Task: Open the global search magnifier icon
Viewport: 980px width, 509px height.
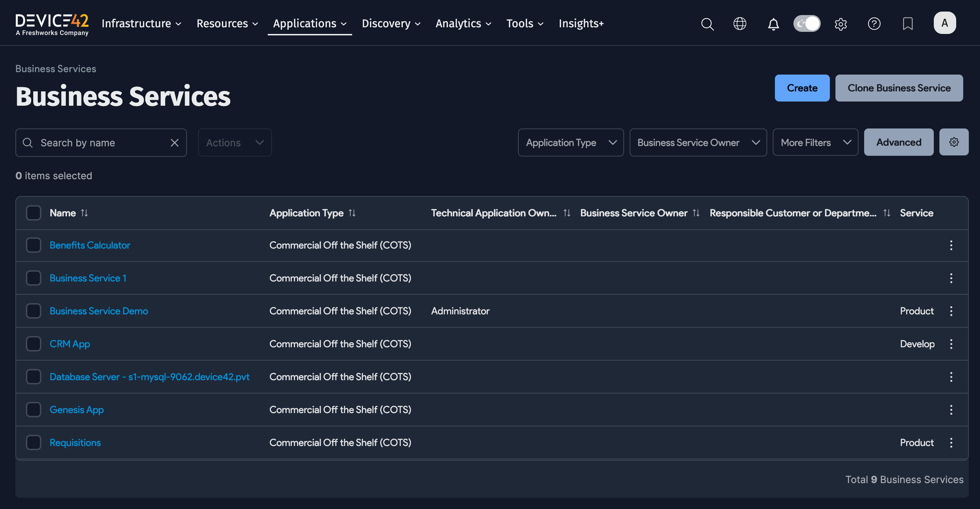Action: coord(707,23)
